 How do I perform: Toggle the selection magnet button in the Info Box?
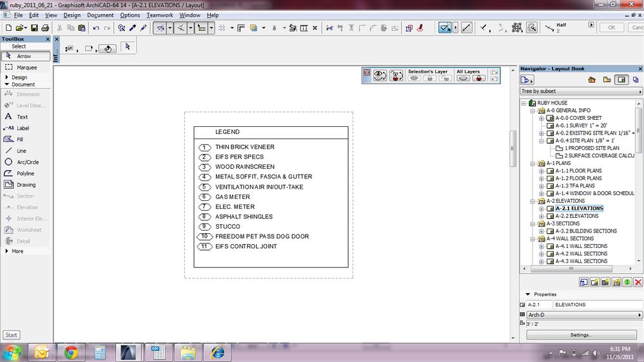(x=107, y=49)
